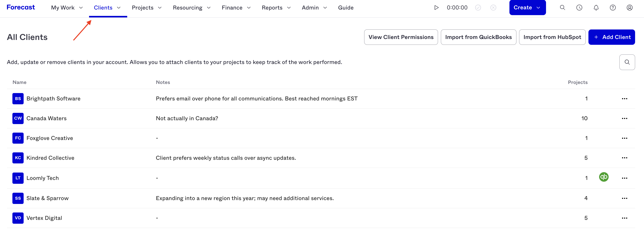The height and width of the screenshot is (240, 644).
Task: Open more options for Vertex Digital
Action: pos(624,218)
